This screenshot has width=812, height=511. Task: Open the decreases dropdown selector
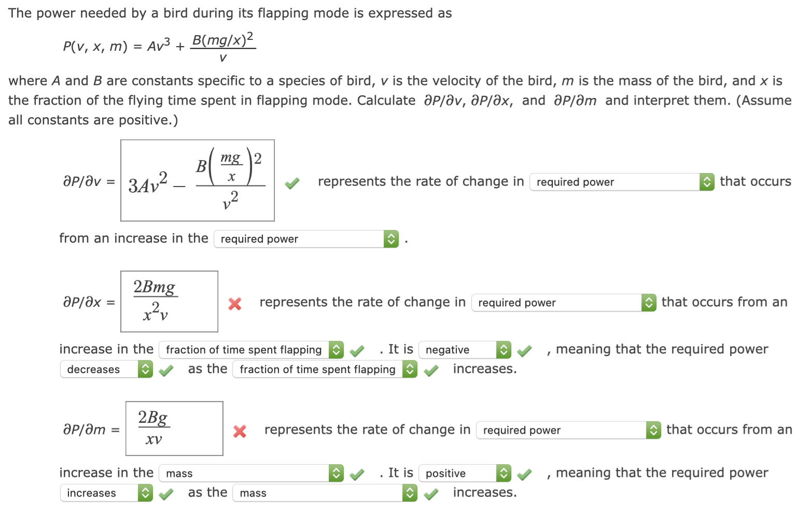[106, 369]
